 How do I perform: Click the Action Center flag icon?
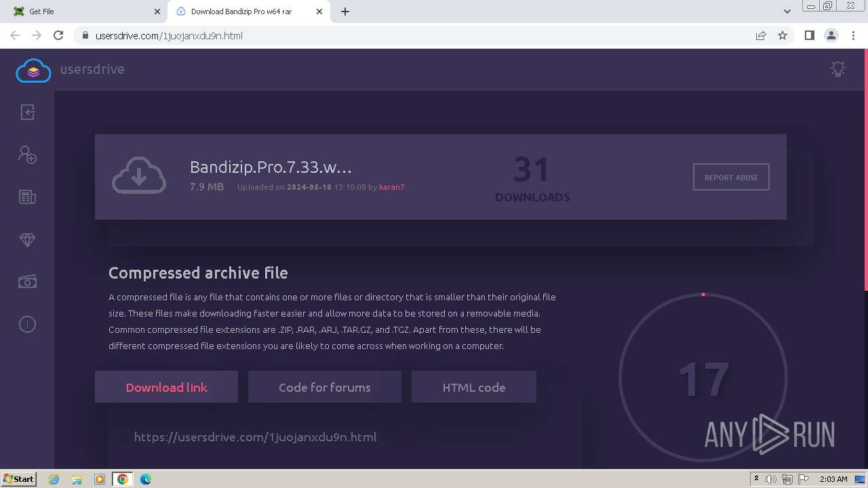[x=803, y=479]
